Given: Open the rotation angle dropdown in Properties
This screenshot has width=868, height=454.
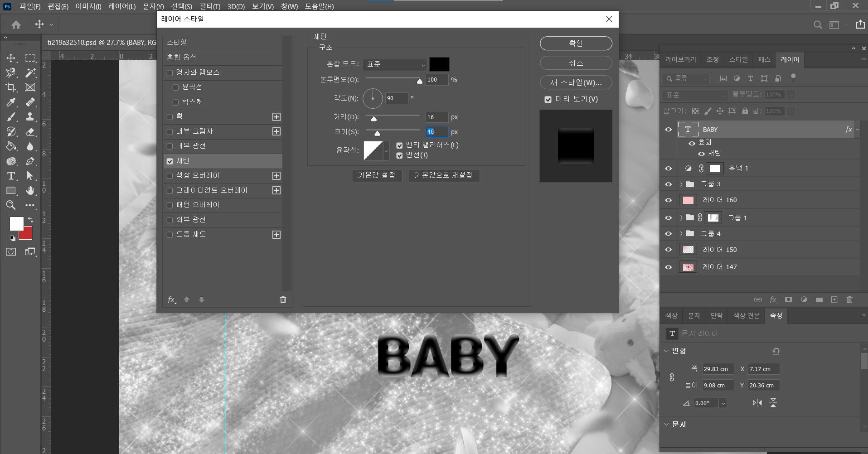Looking at the screenshot, I should pos(723,403).
